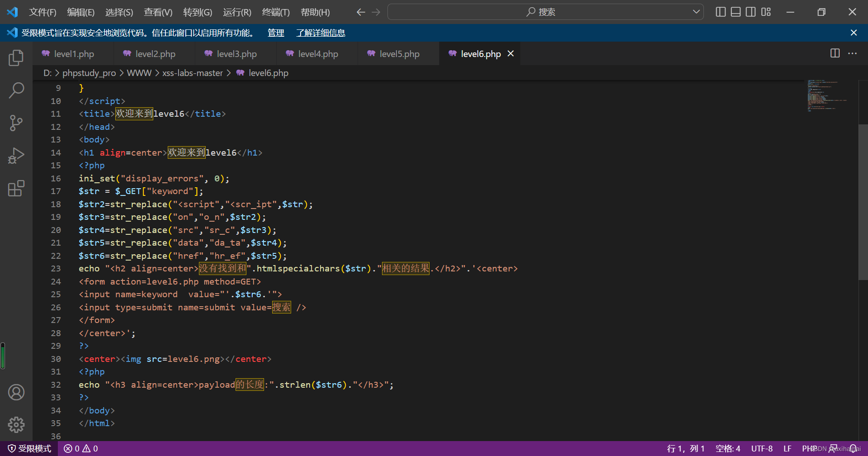Open the Manage gear icon
Screen dimensions: 868x456
(x=16, y=425)
